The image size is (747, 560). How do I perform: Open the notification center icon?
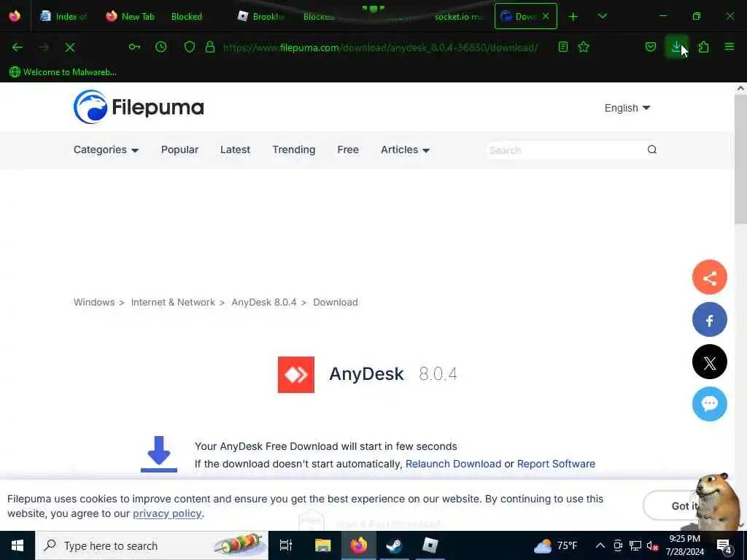(724, 546)
